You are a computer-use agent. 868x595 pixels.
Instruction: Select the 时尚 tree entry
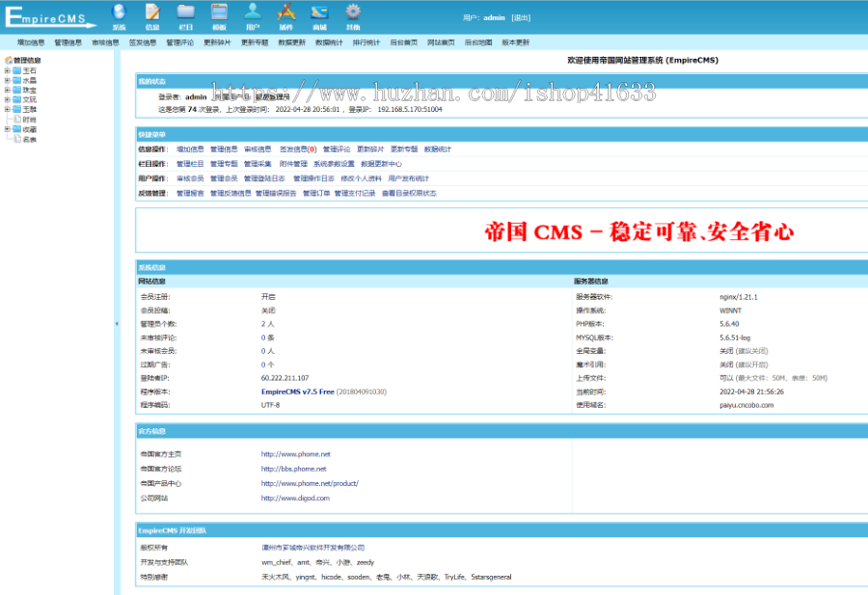[29, 120]
